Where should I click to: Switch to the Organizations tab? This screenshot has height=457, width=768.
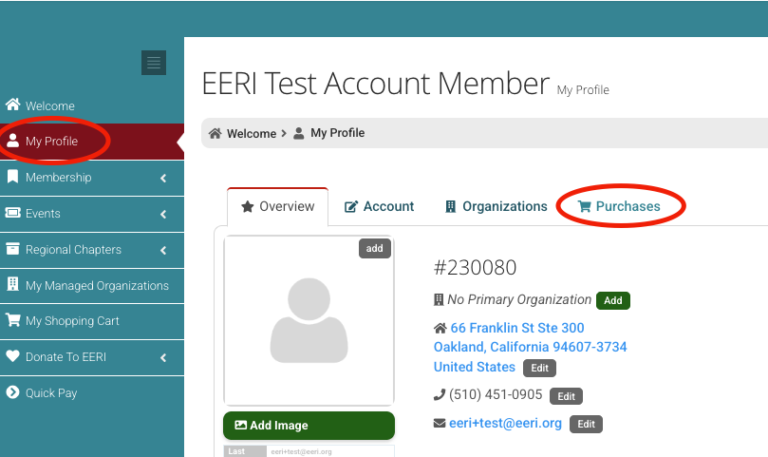(x=496, y=206)
